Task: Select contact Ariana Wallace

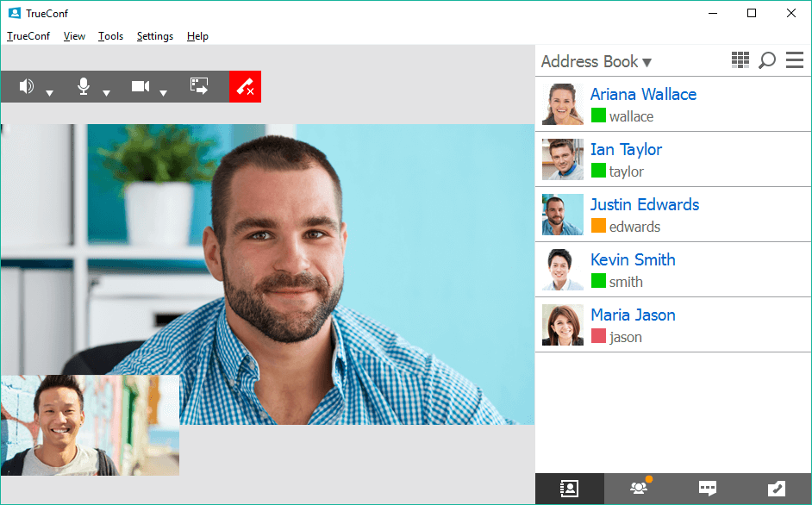Action: [673, 104]
